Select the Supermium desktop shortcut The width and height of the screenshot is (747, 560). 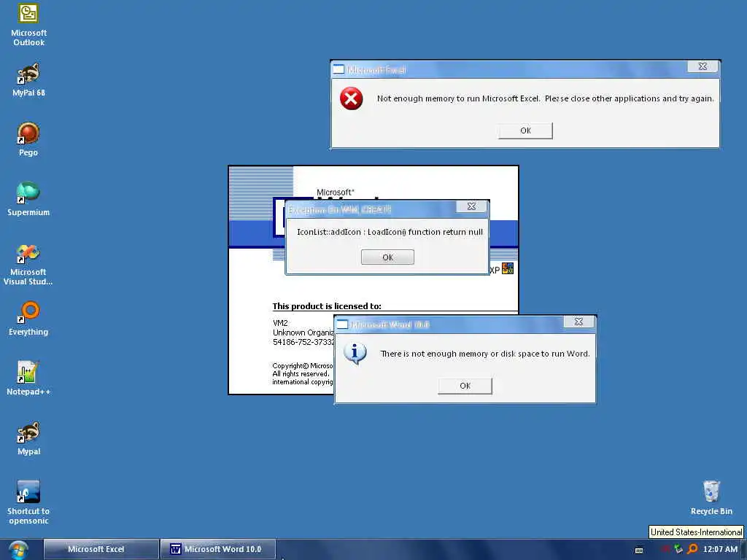pos(28,200)
